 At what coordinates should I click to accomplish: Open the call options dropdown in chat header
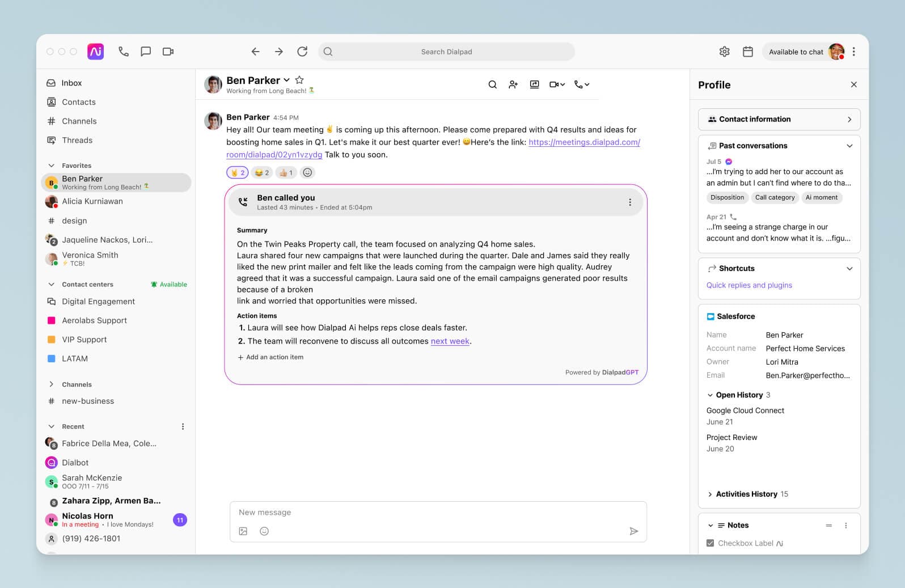tap(582, 84)
